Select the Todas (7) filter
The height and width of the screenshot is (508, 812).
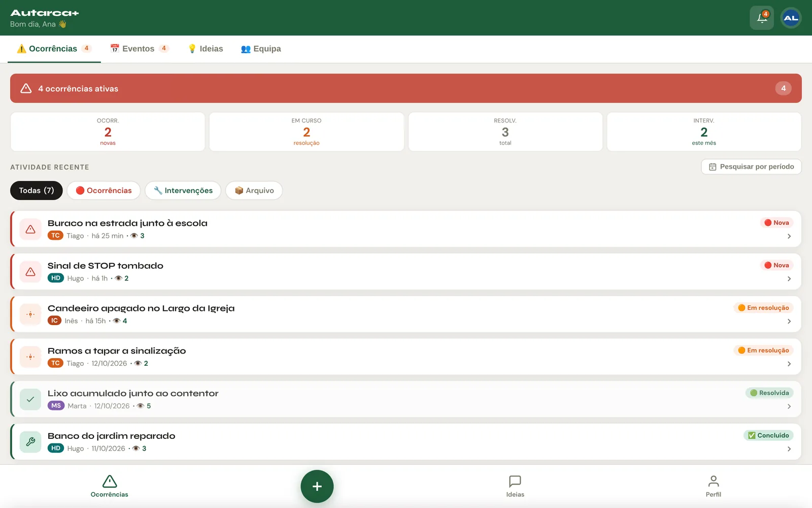37,190
